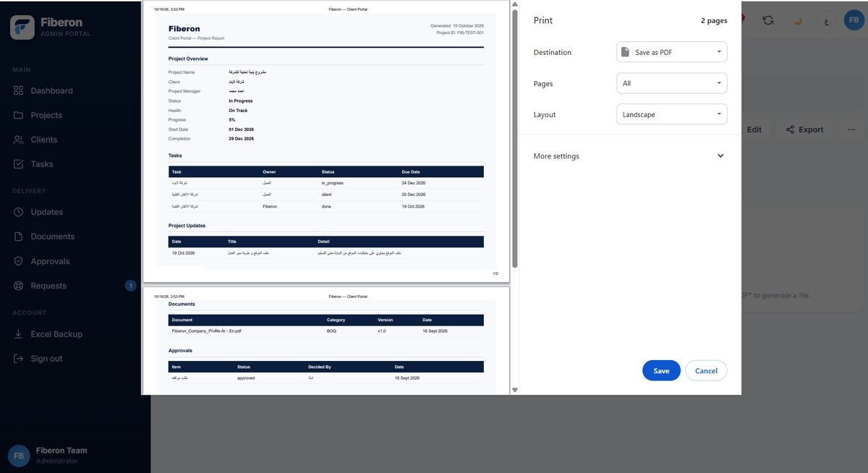Cancel the print dialog

(x=706, y=370)
